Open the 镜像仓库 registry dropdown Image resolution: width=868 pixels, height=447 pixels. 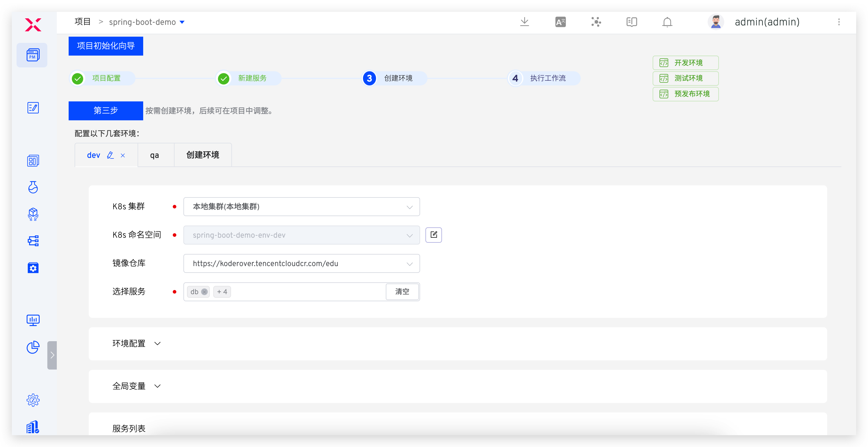[x=301, y=263]
